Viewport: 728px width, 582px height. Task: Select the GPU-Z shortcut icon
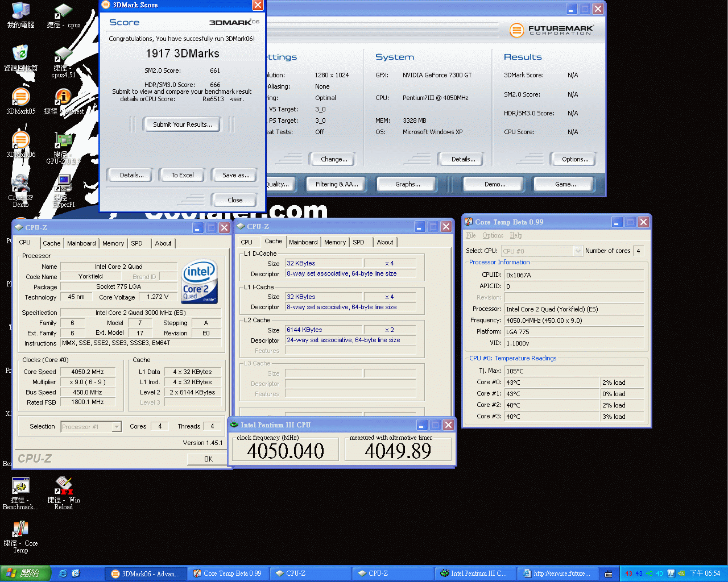(63, 148)
